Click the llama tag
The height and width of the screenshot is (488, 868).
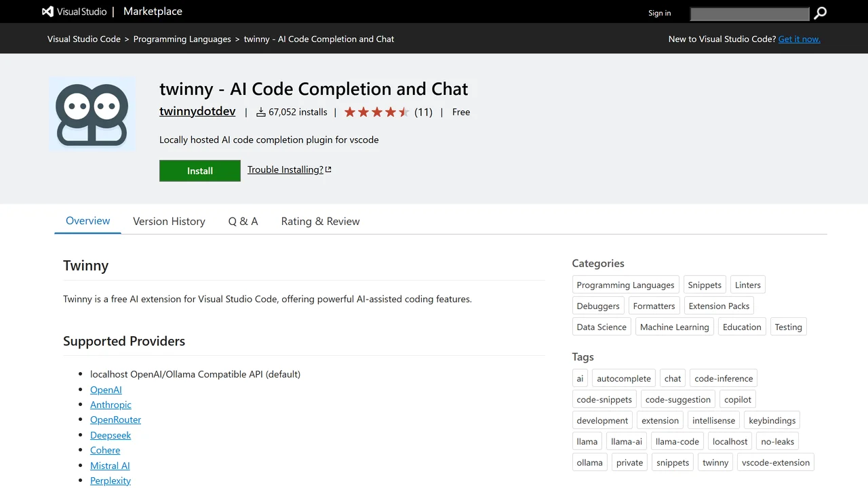(587, 441)
